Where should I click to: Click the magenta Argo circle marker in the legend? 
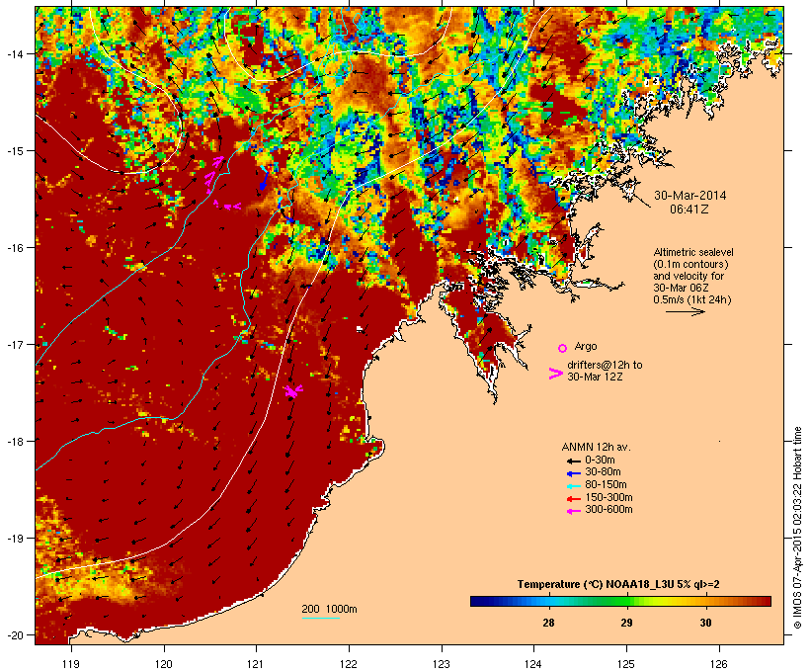point(563,348)
